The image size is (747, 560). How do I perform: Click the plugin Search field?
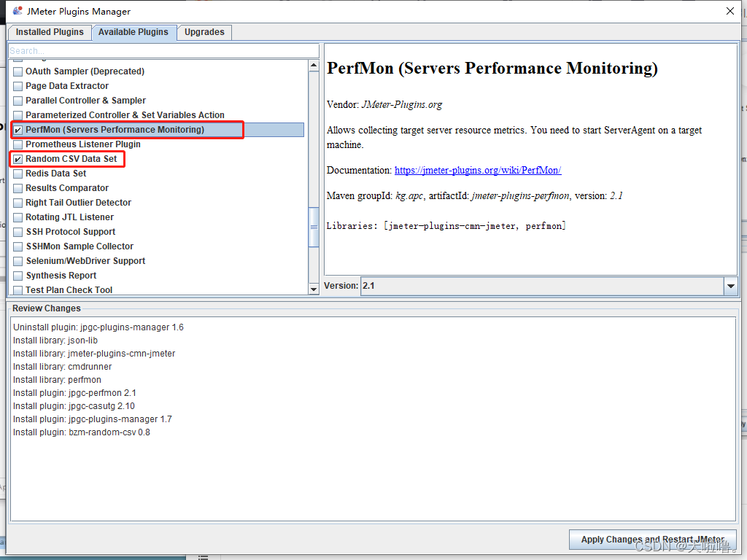[163, 50]
